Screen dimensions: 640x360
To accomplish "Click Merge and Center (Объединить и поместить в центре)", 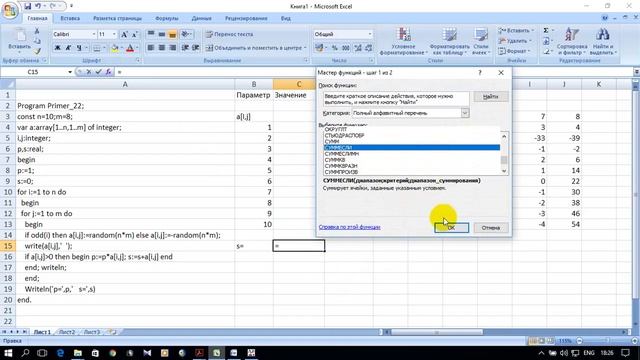I will (256, 48).
